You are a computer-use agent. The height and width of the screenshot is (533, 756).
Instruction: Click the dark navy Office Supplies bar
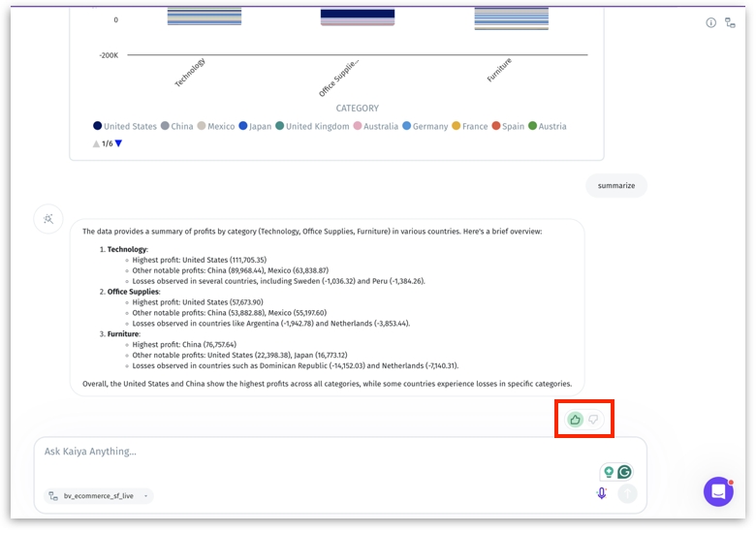coord(358,15)
